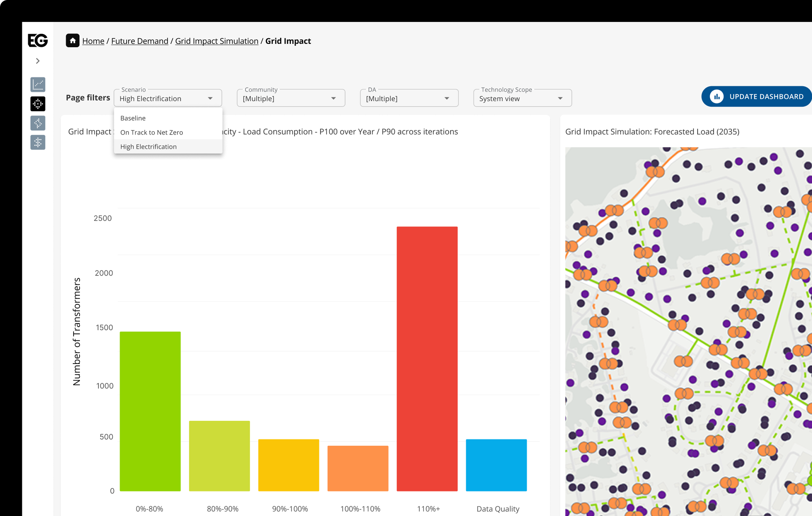Select On Track to Net Zero option
This screenshot has width=812, height=516.
(168, 132)
